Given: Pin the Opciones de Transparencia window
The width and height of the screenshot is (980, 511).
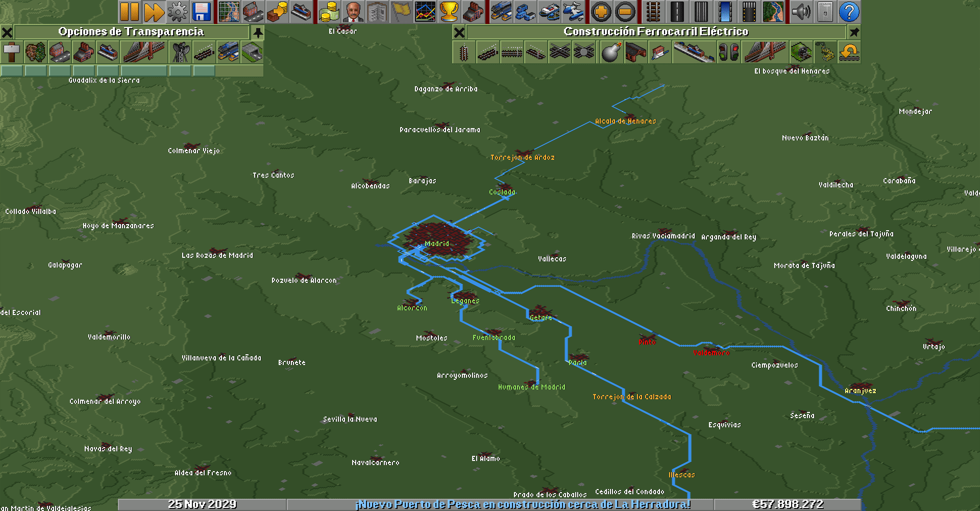Looking at the screenshot, I should click(258, 33).
